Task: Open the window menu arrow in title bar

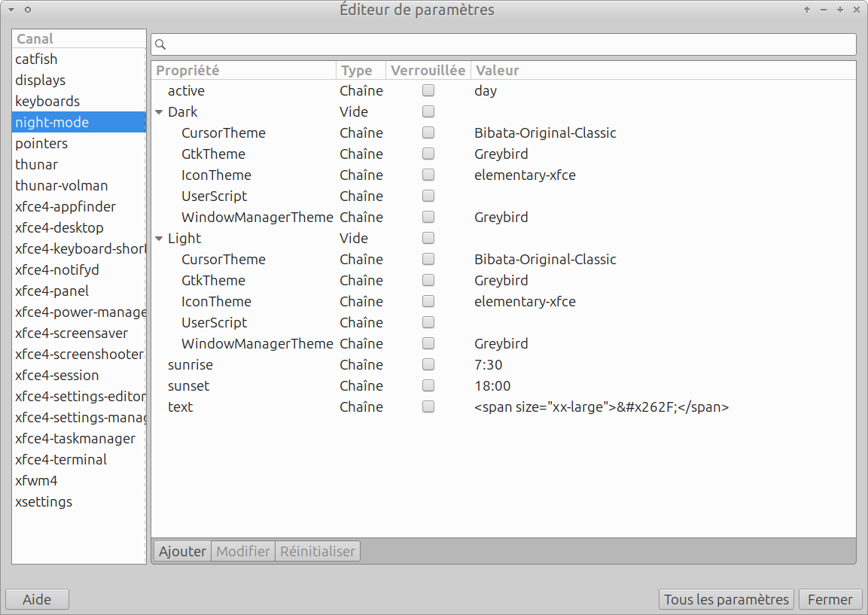Action: (x=11, y=10)
